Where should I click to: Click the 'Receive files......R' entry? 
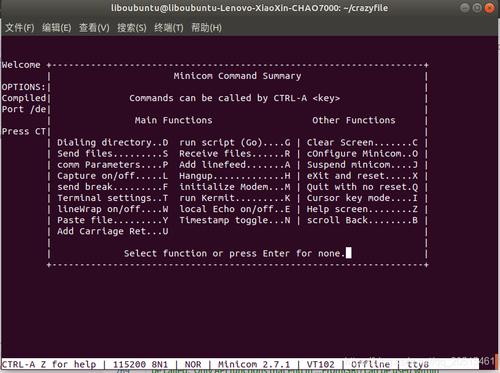[235, 153]
